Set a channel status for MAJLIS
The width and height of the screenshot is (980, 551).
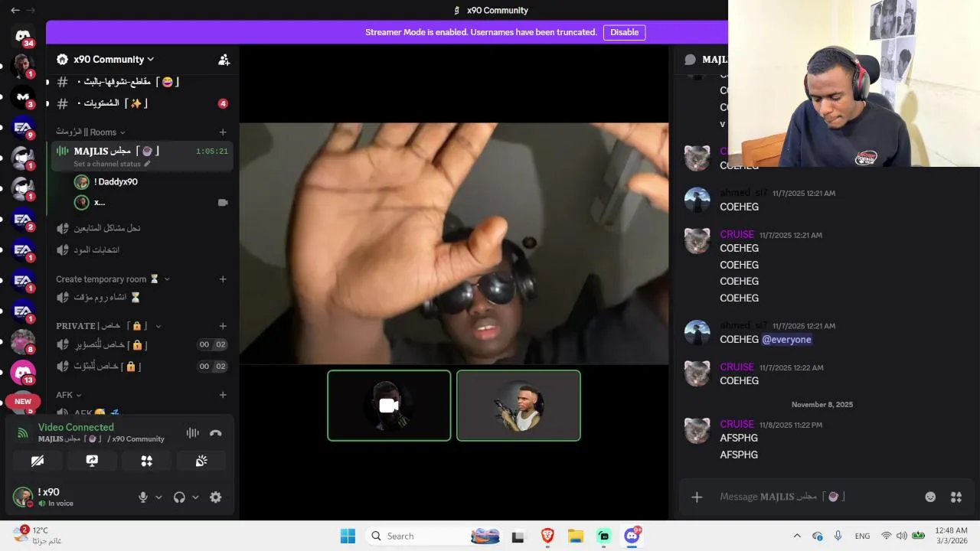click(x=112, y=164)
